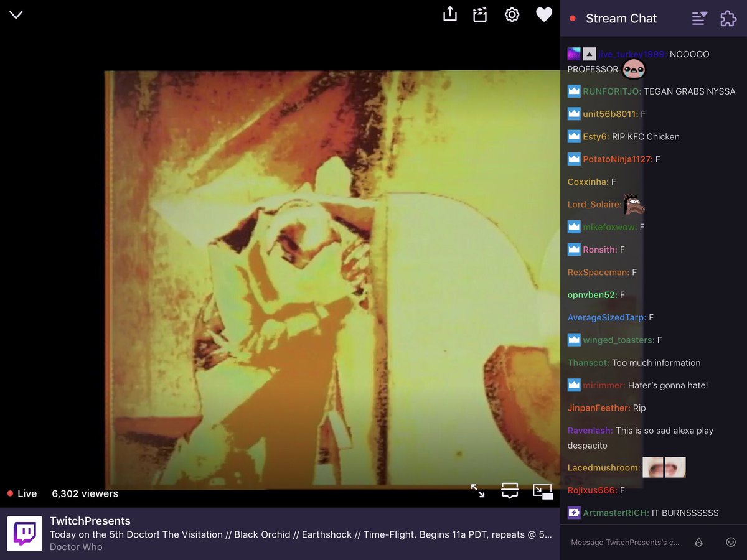The height and width of the screenshot is (560, 747).
Task: Open the extensions puzzle piece icon
Action: point(728,18)
